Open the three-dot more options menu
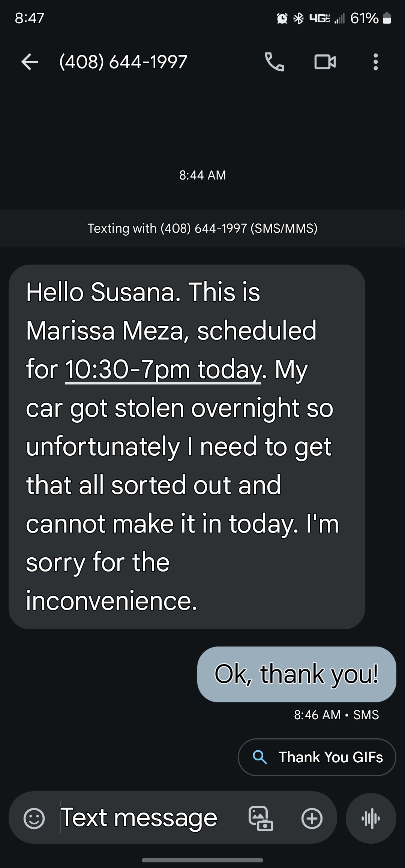 [375, 62]
